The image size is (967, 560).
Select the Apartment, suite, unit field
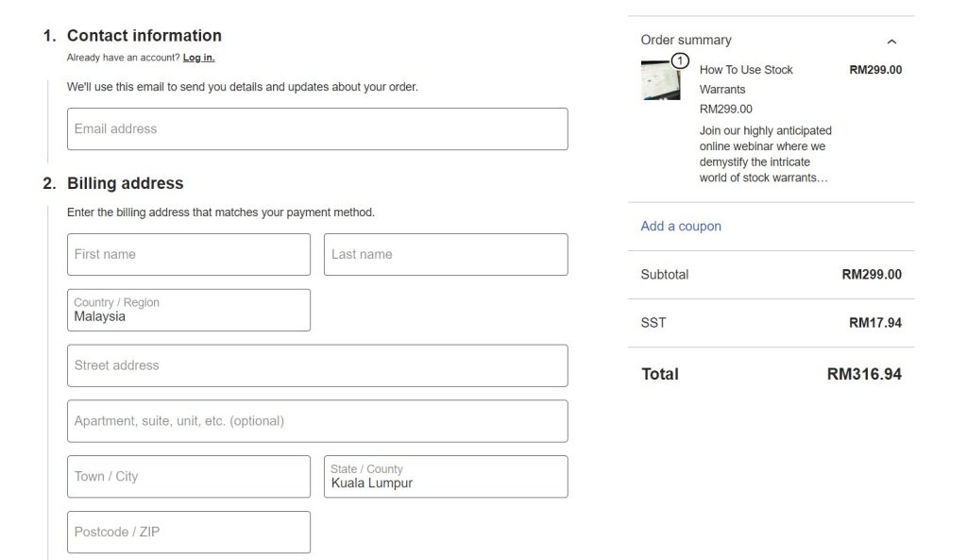tap(316, 420)
